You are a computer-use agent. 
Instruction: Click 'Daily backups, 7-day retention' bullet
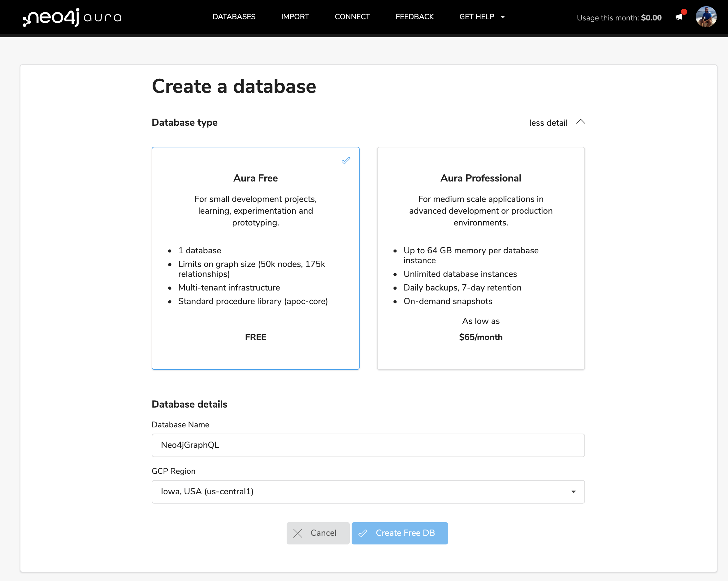coord(462,287)
